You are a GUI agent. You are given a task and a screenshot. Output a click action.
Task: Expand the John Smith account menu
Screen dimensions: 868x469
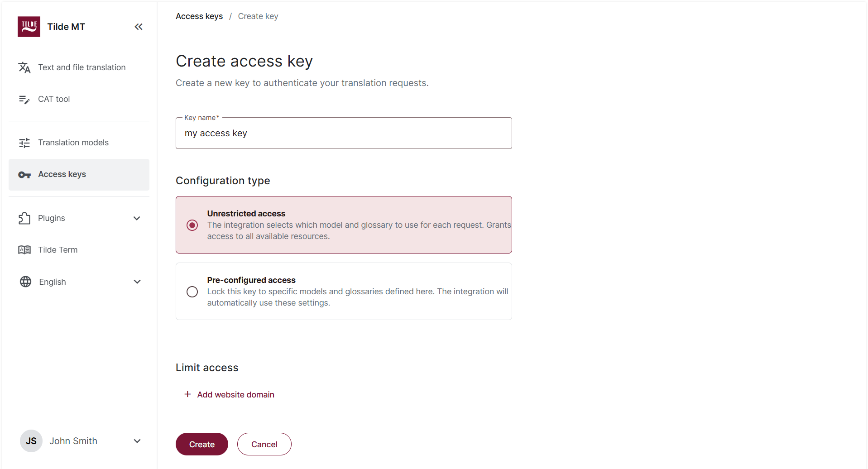(x=137, y=440)
